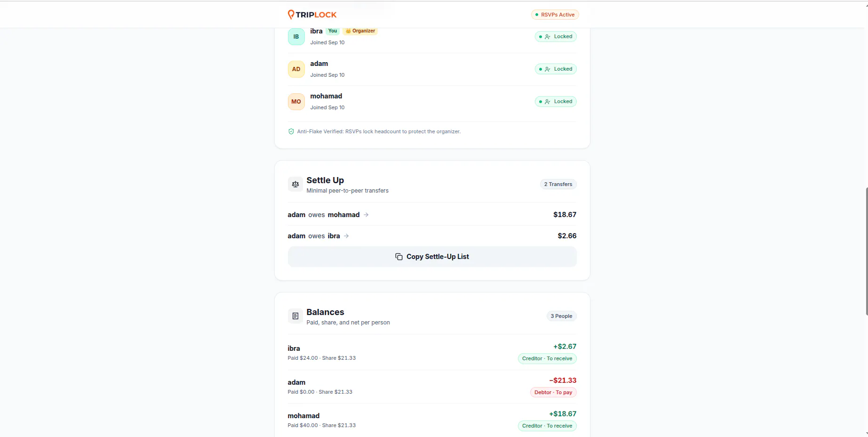
Task: Click the Balances heading
Action: [325, 312]
